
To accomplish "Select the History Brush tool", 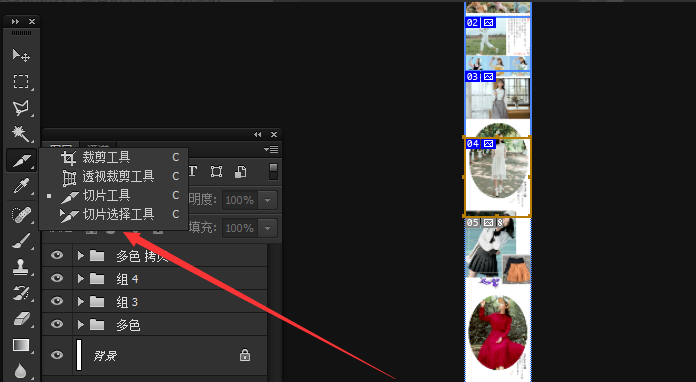I will tap(21, 293).
